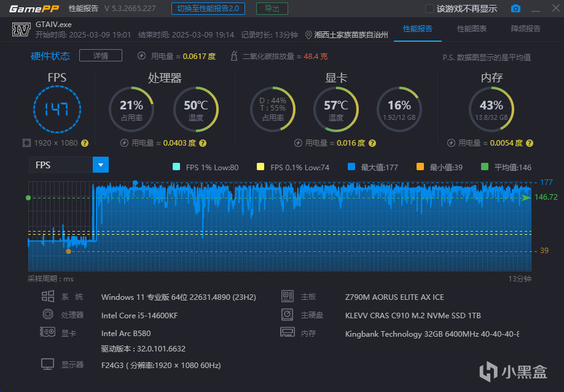Open the FPS chart metric dropdown
The image size is (564, 392).
69,165
